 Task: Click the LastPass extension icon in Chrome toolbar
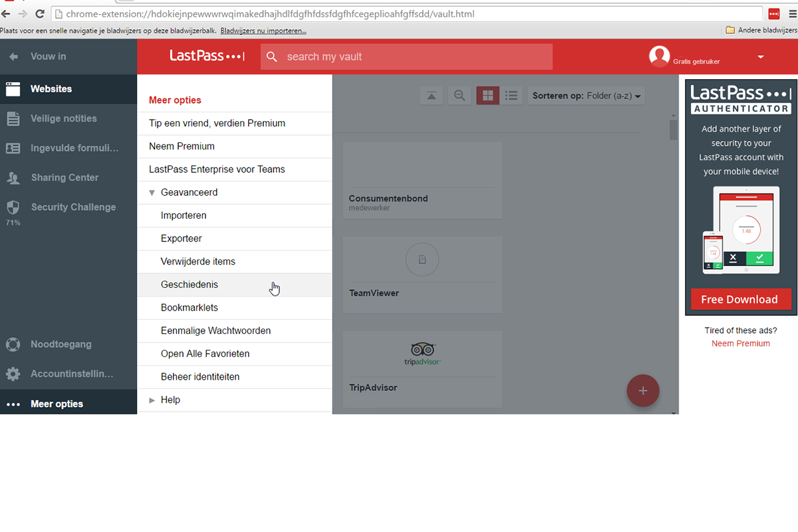773,14
